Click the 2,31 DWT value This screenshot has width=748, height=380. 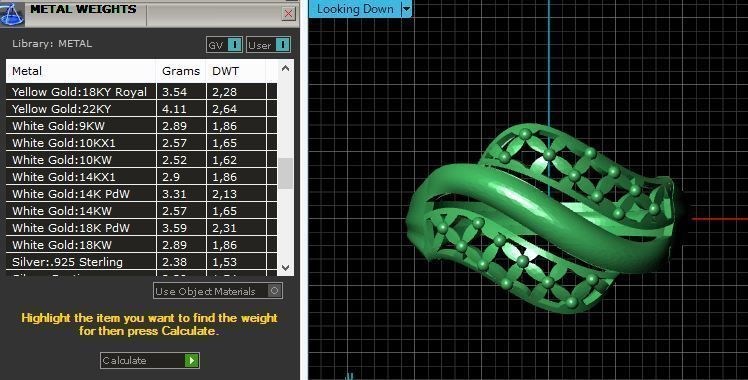click(x=225, y=228)
